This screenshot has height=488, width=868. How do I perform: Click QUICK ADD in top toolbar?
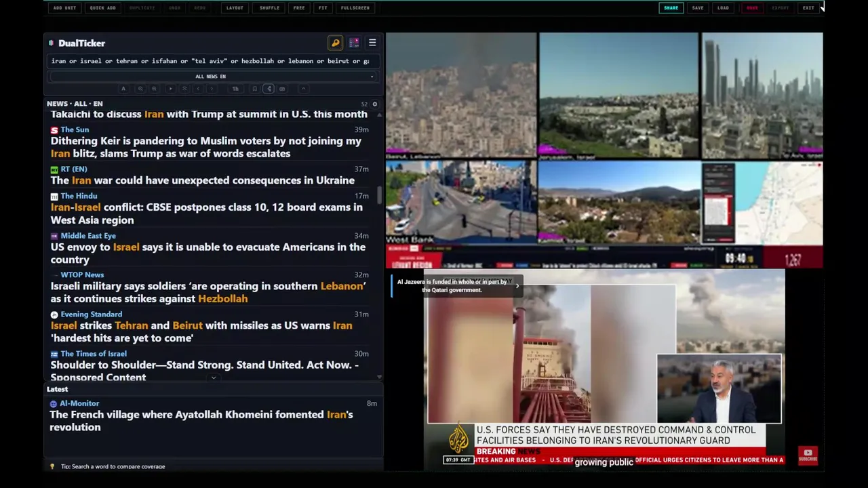[x=103, y=8]
